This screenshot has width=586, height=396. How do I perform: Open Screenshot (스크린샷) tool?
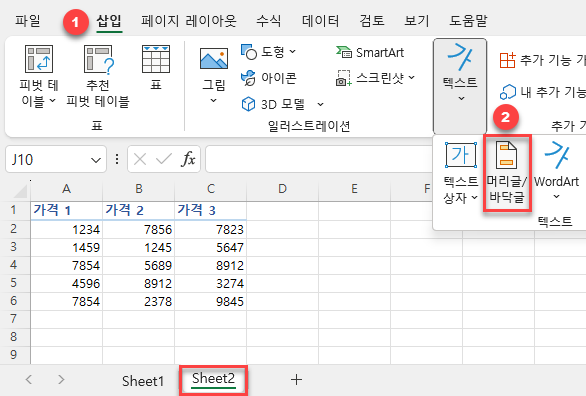click(x=376, y=78)
